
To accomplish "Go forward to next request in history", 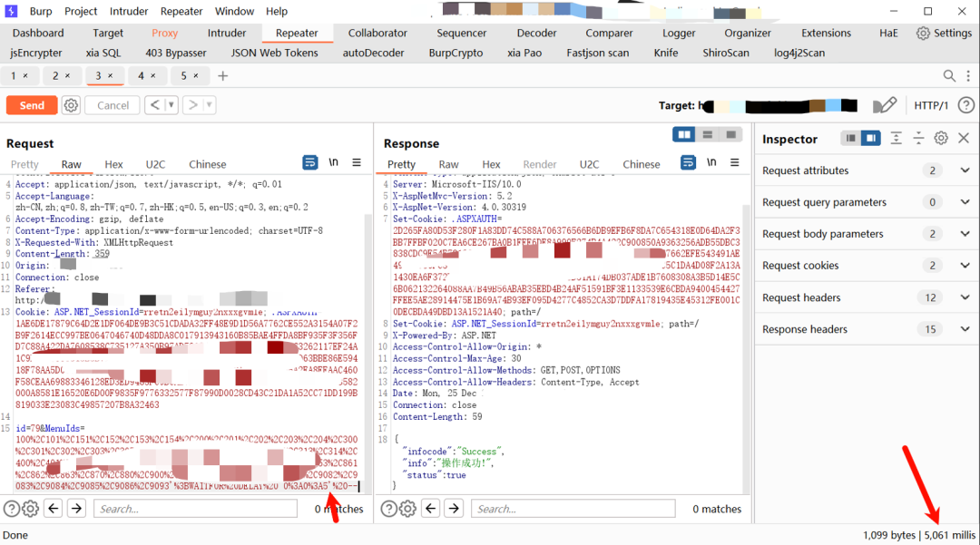I will pyautogui.click(x=193, y=105).
